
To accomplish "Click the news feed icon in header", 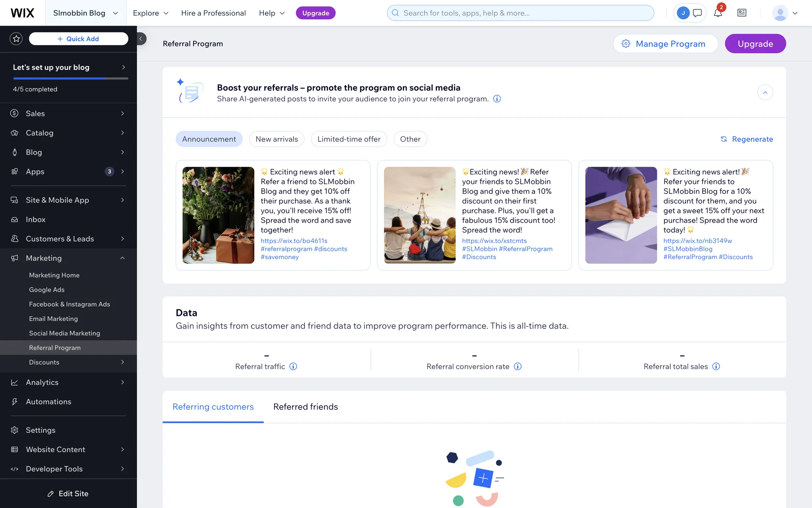I will 742,13.
